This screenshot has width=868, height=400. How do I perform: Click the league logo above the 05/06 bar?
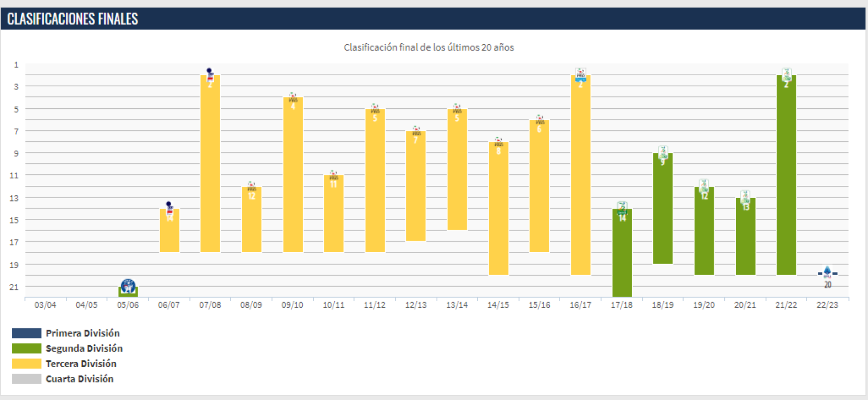tap(128, 286)
